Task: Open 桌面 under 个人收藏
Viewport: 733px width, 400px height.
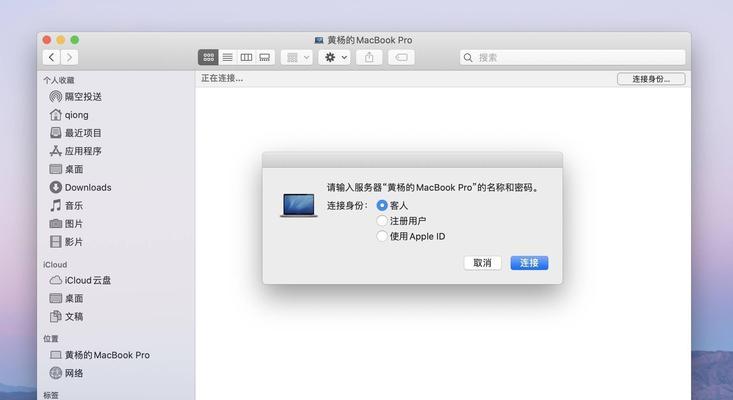Action: [66, 169]
